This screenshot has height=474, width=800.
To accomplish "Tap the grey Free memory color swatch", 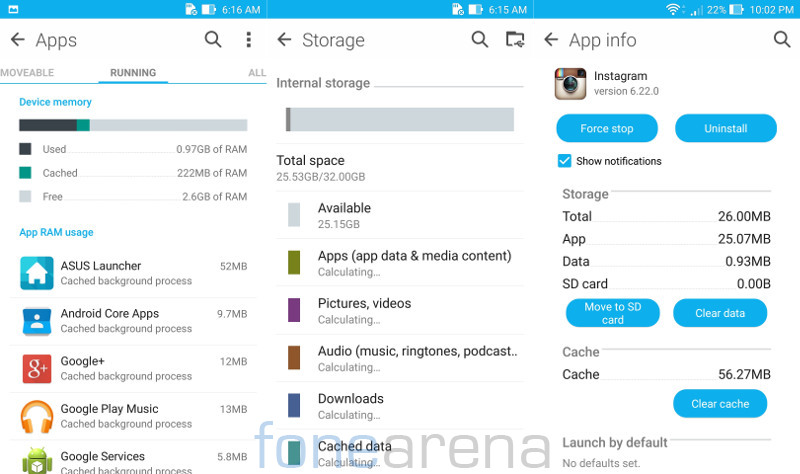I will tap(25, 196).
